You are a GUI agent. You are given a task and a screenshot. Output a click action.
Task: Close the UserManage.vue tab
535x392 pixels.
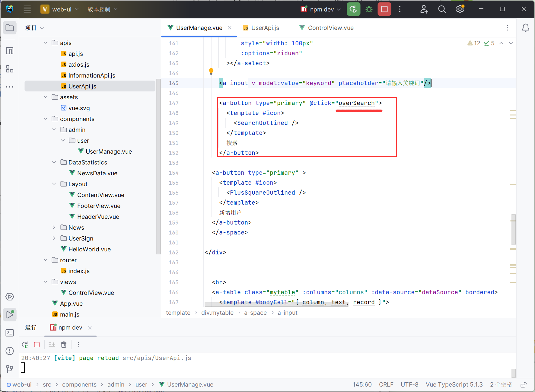pyautogui.click(x=230, y=28)
